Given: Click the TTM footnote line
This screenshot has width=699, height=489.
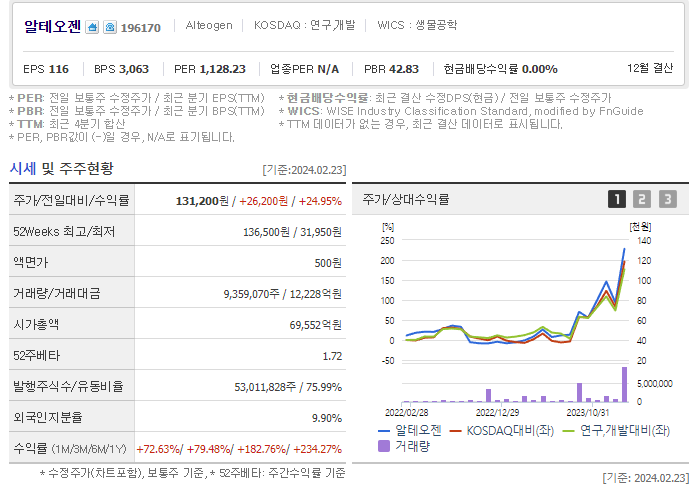Looking at the screenshot, I should point(67,124).
